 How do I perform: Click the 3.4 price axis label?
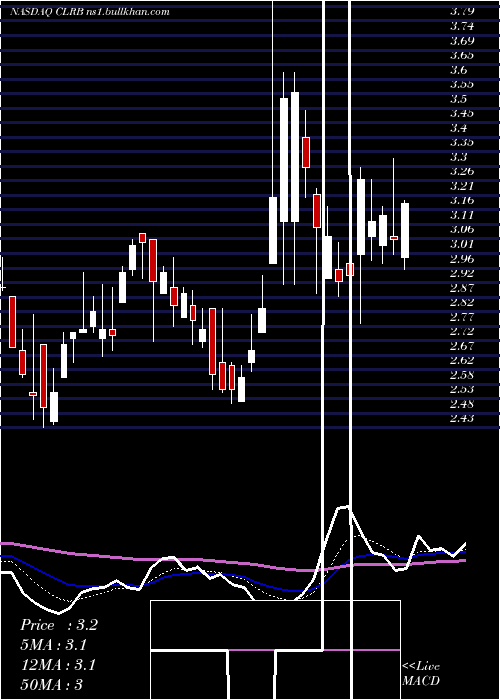tap(458, 128)
